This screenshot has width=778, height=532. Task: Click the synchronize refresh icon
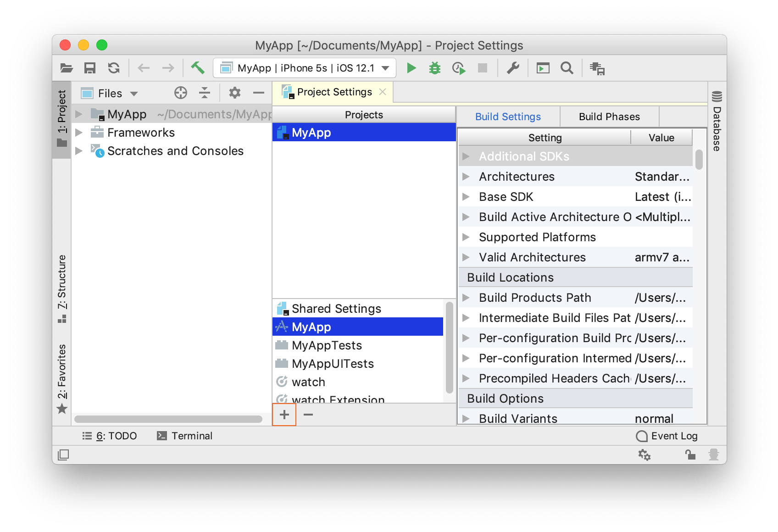114,68
